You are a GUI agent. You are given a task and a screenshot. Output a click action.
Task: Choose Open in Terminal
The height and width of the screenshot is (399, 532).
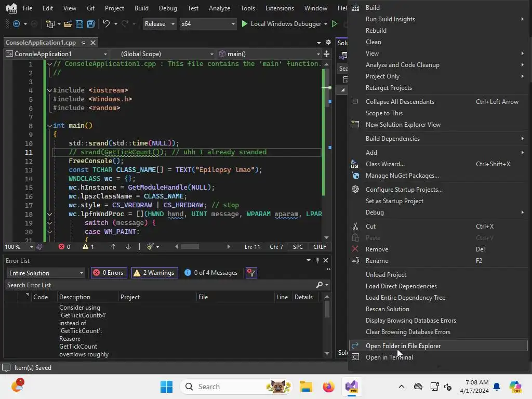[x=438, y=357]
